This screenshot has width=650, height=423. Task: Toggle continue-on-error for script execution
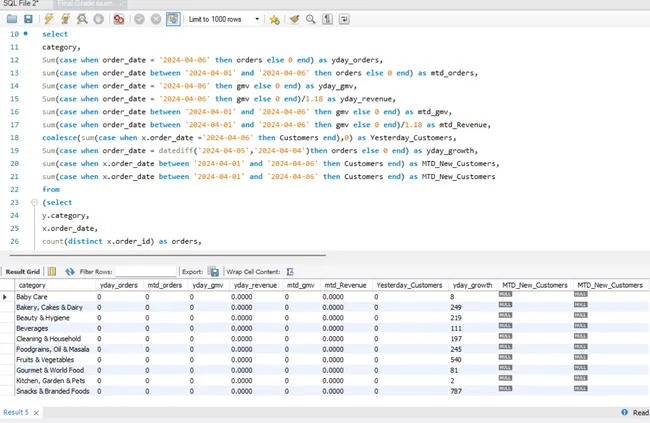click(x=119, y=19)
